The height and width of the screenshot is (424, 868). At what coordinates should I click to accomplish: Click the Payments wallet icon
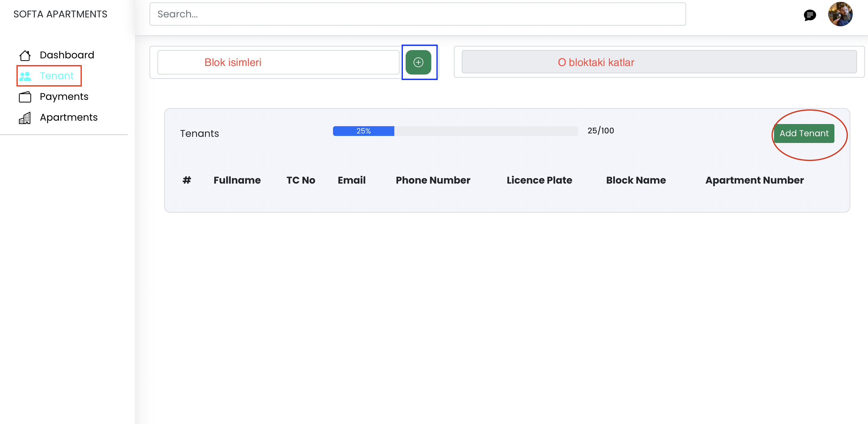click(x=25, y=97)
